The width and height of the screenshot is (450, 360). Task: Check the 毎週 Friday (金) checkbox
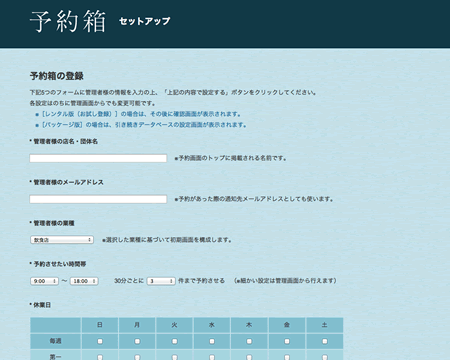coord(287,341)
